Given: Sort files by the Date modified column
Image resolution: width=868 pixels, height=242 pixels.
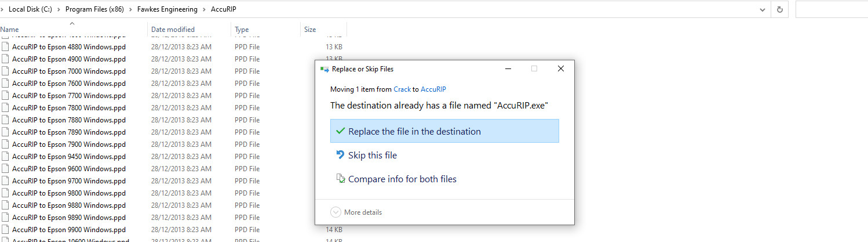Looking at the screenshot, I should [x=173, y=30].
